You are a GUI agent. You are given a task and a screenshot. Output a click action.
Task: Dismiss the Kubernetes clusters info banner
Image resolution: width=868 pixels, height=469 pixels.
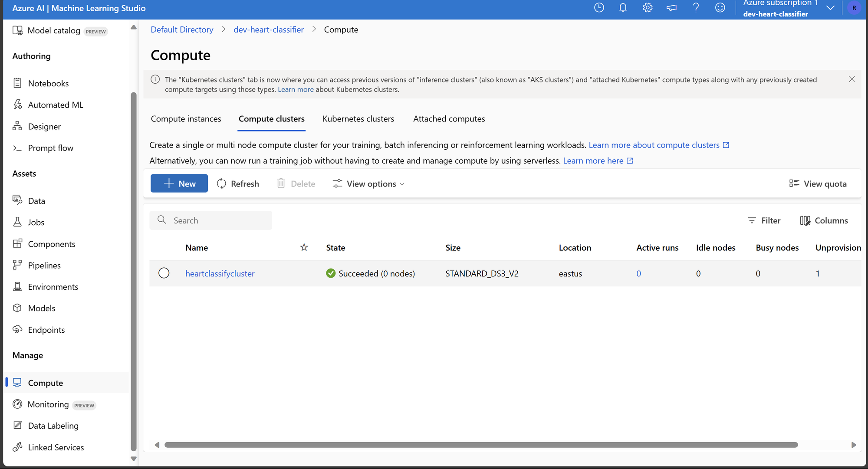(x=852, y=79)
